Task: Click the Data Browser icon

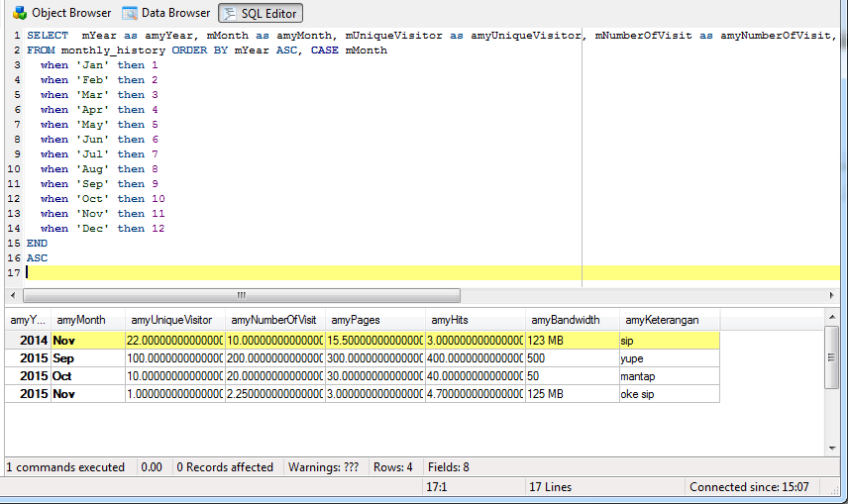Action: [130, 13]
